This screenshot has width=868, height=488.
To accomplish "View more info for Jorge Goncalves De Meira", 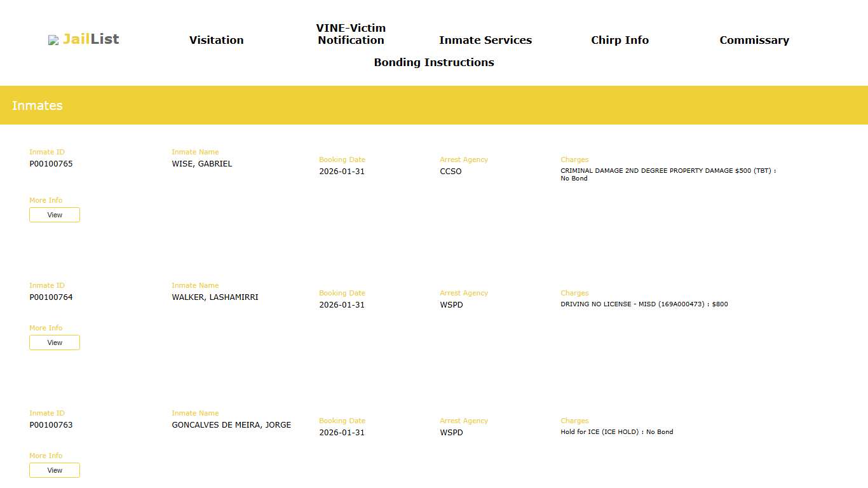I will 55,470.
